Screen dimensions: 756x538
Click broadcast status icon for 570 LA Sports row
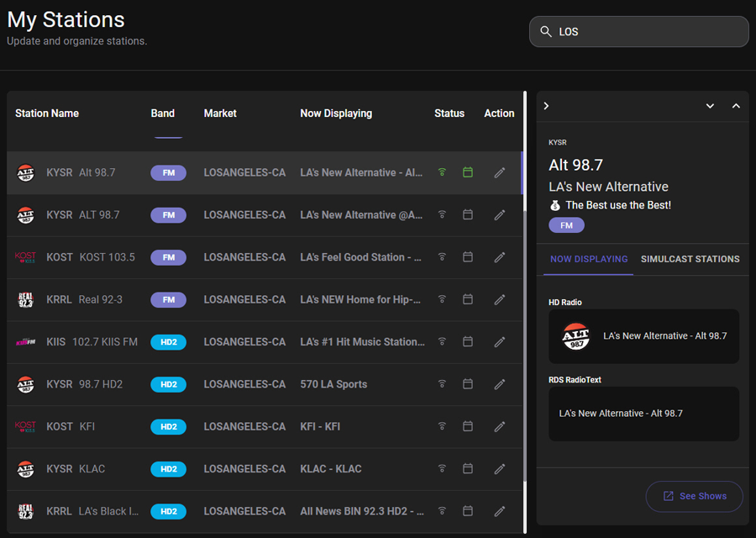pyautogui.click(x=442, y=383)
